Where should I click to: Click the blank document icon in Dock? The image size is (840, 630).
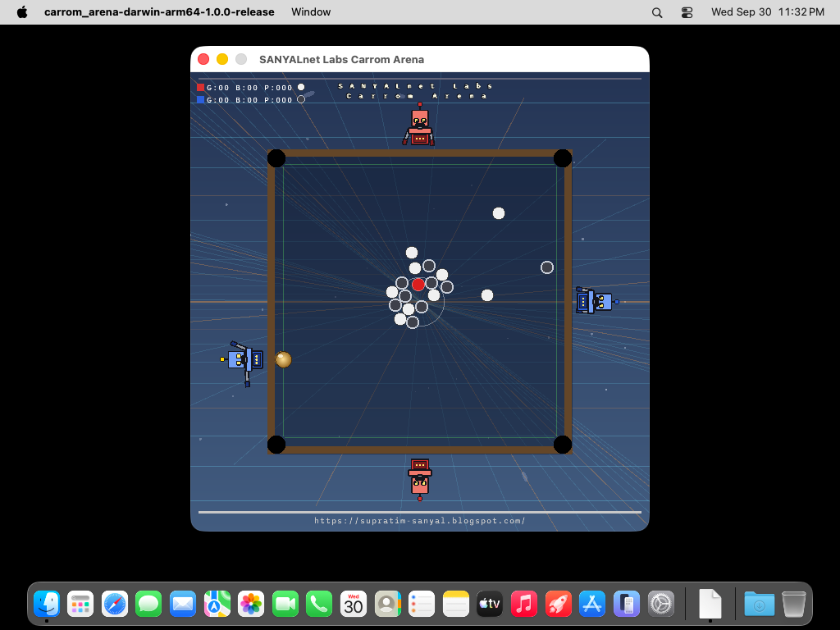710,605
